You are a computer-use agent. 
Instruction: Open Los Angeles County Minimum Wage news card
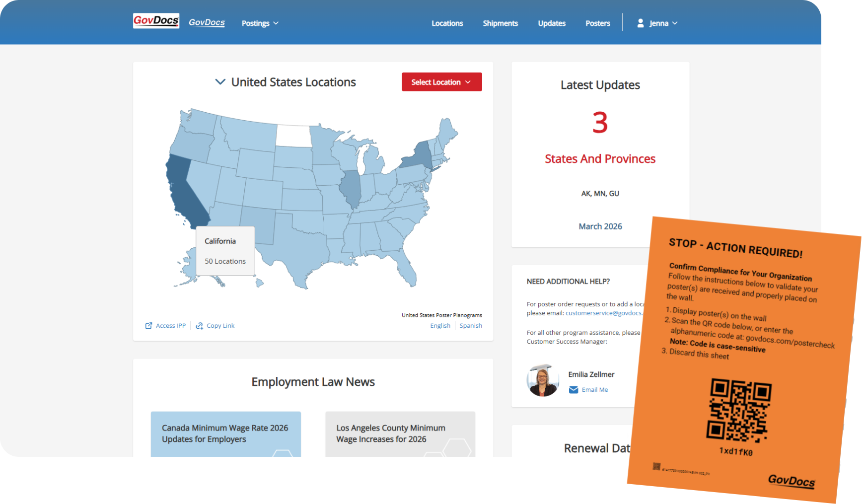400,434
